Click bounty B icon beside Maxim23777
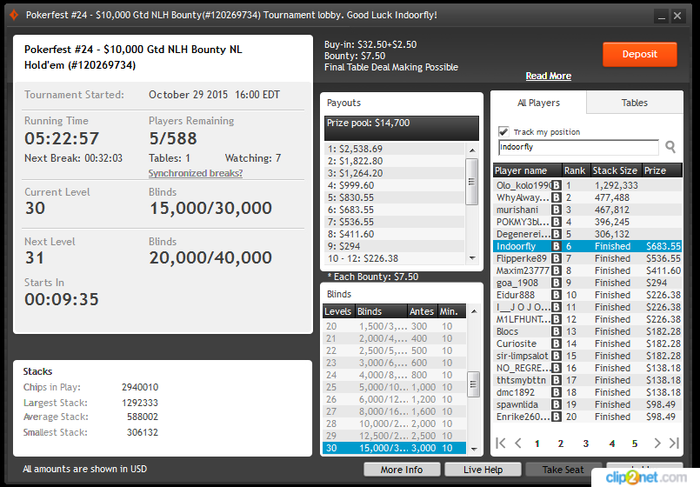 click(x=556, y=271)
